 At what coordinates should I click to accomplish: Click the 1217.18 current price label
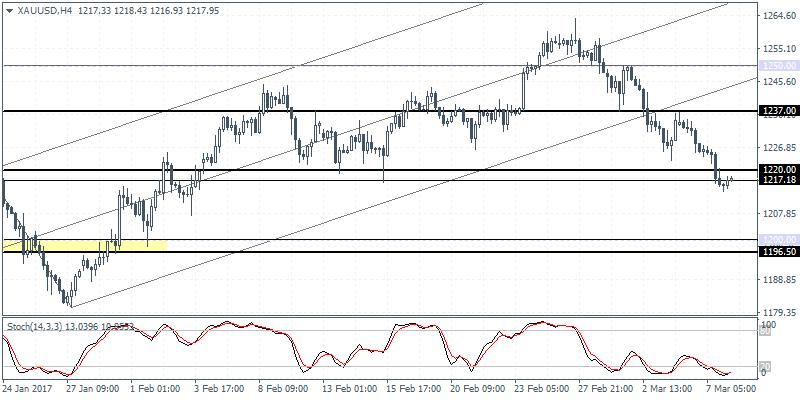[776, 180]
